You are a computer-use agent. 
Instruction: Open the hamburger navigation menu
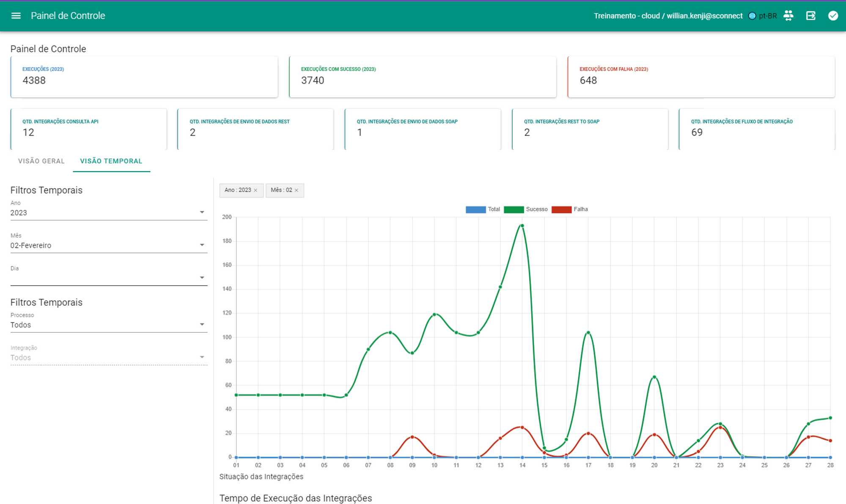[x=16, y=16]
